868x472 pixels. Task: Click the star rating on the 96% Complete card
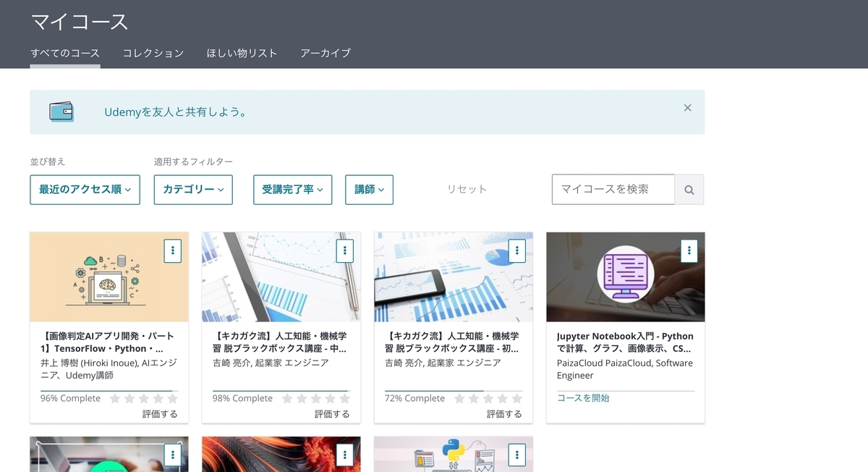tap(143, 398)
